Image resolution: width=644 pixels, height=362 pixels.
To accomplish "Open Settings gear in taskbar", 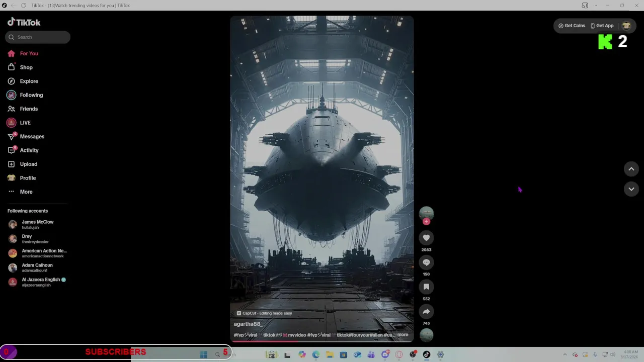I will [440, 354].
